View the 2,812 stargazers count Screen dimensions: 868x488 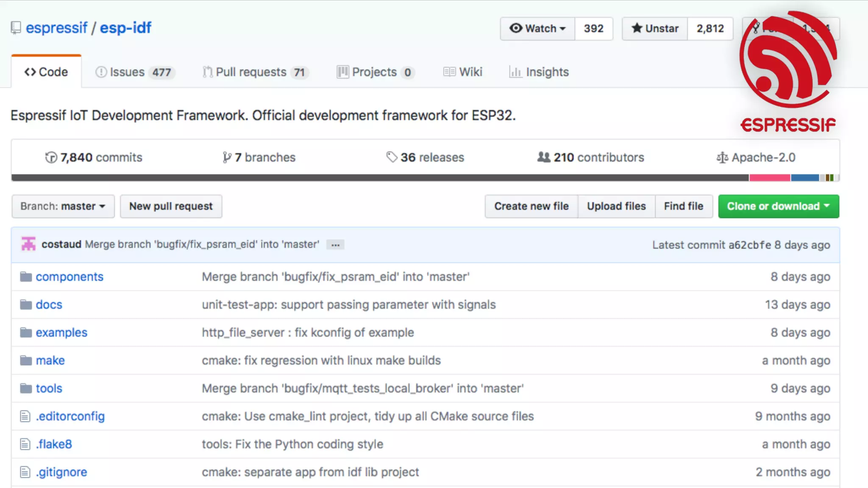[710, 28]
